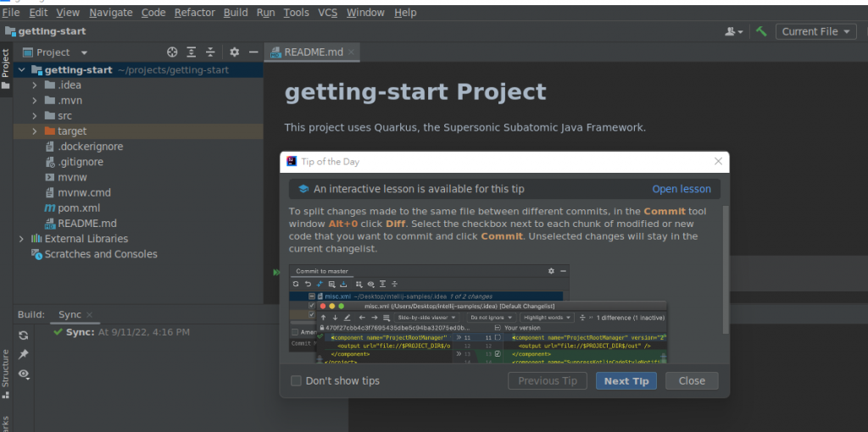This screenshot has height=432, width=868.
Task: Expand the target folder
Action: pos(34,131)
